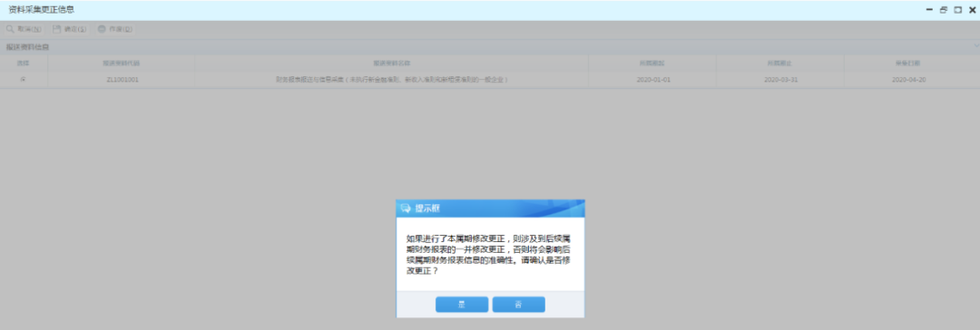Viewport: 980px width, 330px height.
Task: Click the ZL1001001 code cell
Action: click(x=122, y=80)
